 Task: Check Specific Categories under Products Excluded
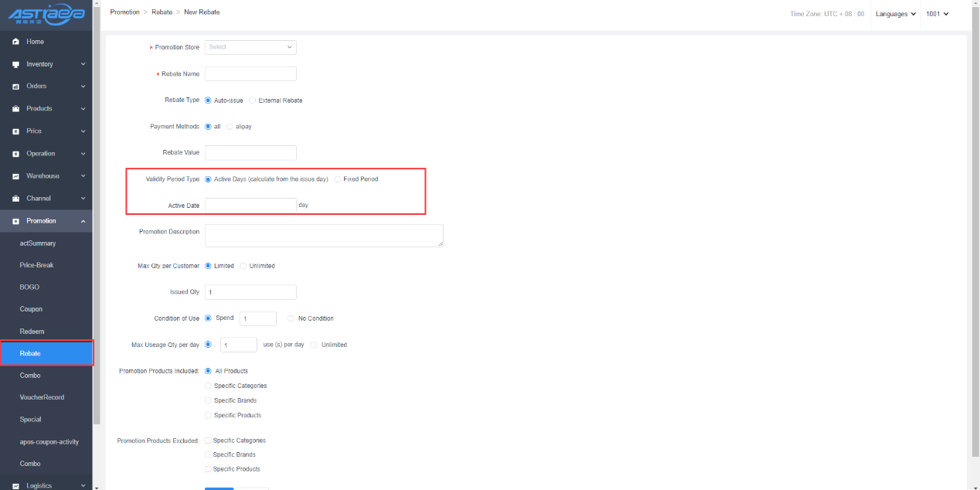(x=208, y=441)
